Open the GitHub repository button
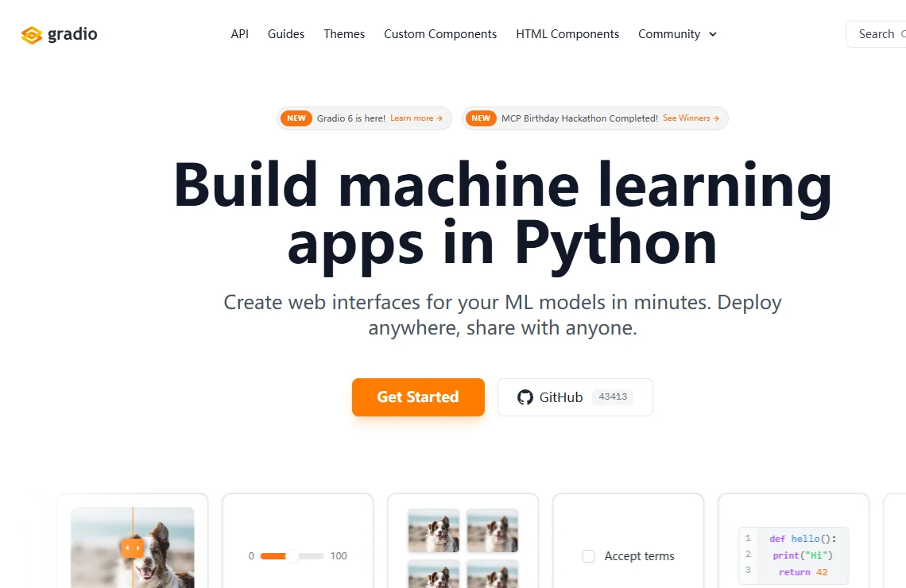Image resolution: width=906 pixels, height=588 pixels. click(x=575, y=397)
